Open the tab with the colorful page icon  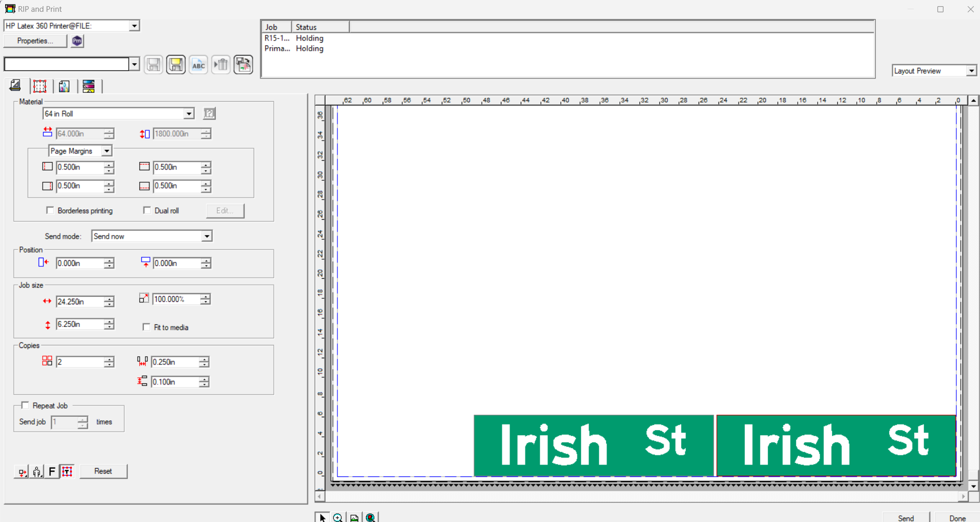64,86
